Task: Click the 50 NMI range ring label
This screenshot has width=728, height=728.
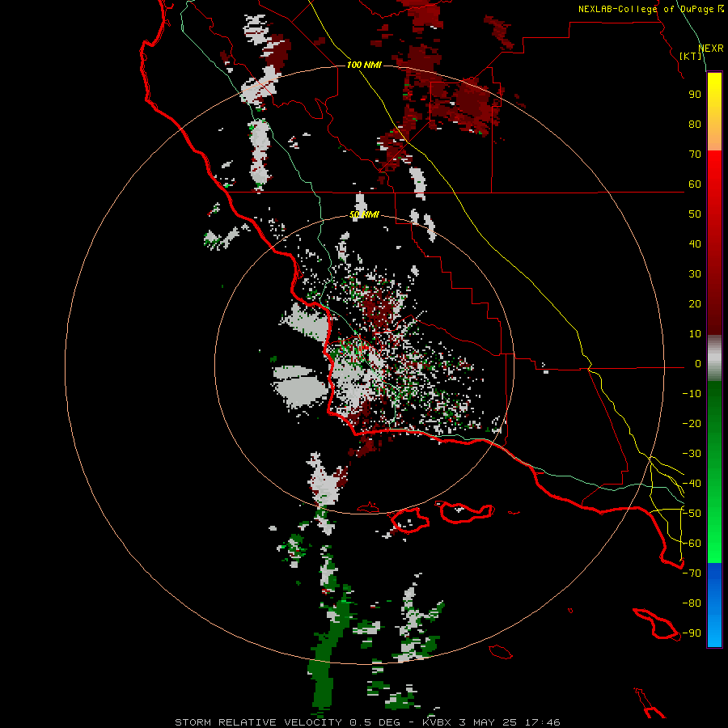Action: (364, 214)
